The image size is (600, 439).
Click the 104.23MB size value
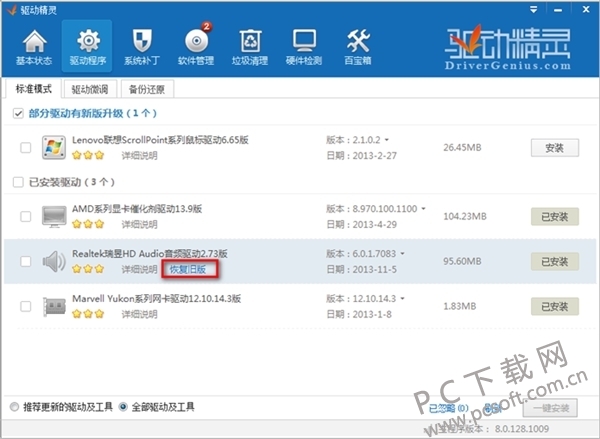point(465,216)
